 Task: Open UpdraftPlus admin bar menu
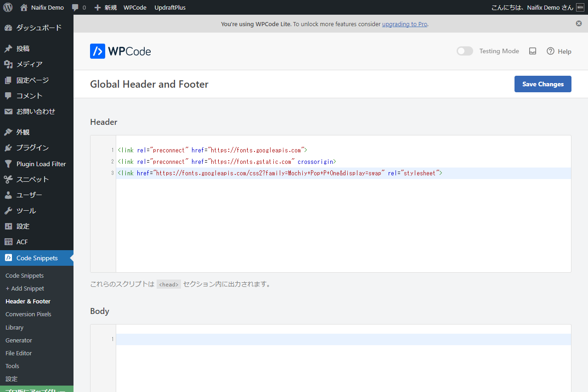coord(170,7)
